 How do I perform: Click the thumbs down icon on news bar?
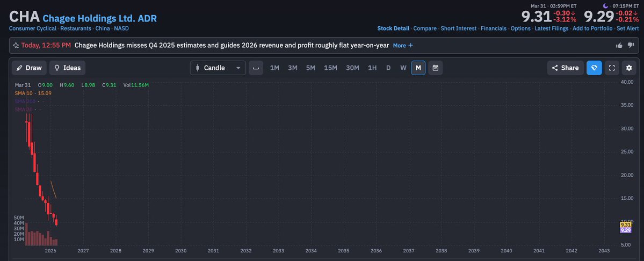[x=631, y=46]
